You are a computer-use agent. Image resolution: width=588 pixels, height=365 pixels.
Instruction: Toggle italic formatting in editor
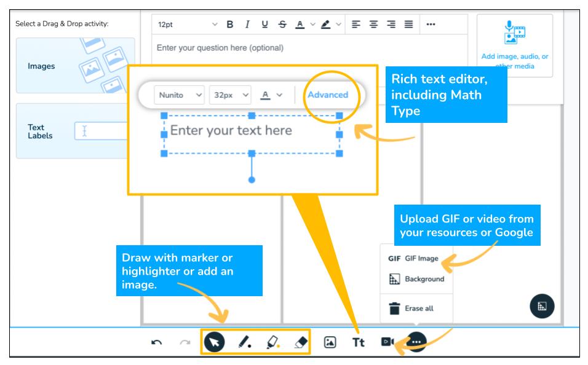[247, 25]
